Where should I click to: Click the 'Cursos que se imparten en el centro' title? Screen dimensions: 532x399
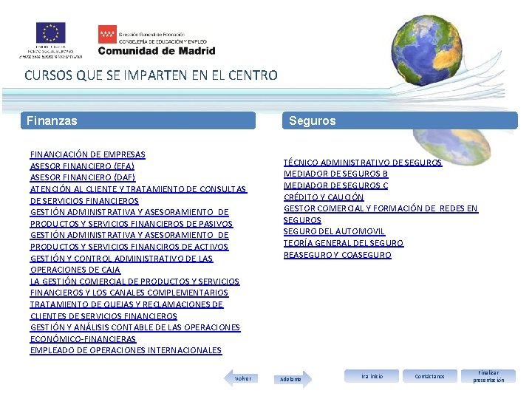point(151,75)
